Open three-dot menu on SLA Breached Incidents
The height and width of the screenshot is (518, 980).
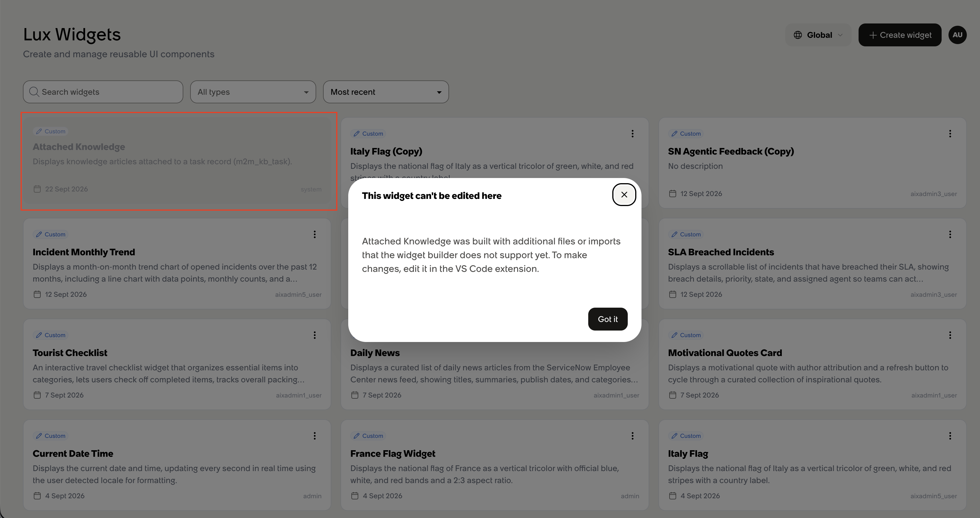click(950, 234)
